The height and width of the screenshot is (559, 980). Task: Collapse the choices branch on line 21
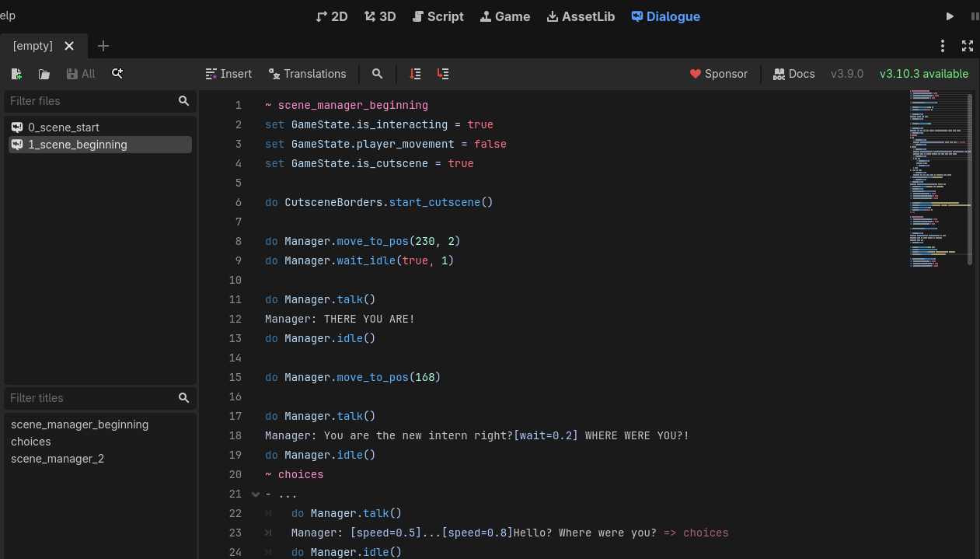click(255, 494)
